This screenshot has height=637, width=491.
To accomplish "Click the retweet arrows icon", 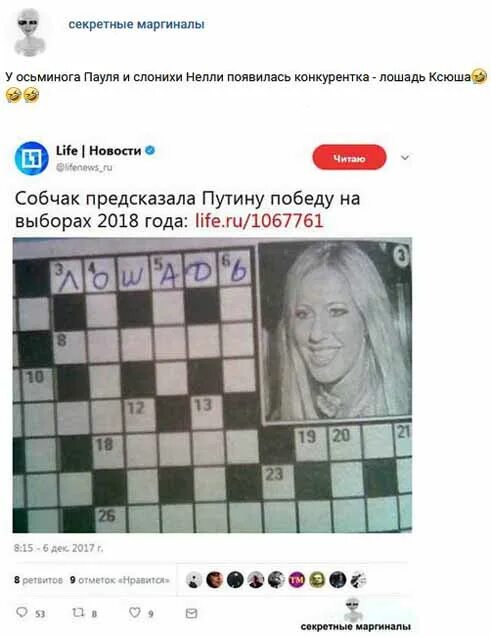I will click(x=78, y=612).
